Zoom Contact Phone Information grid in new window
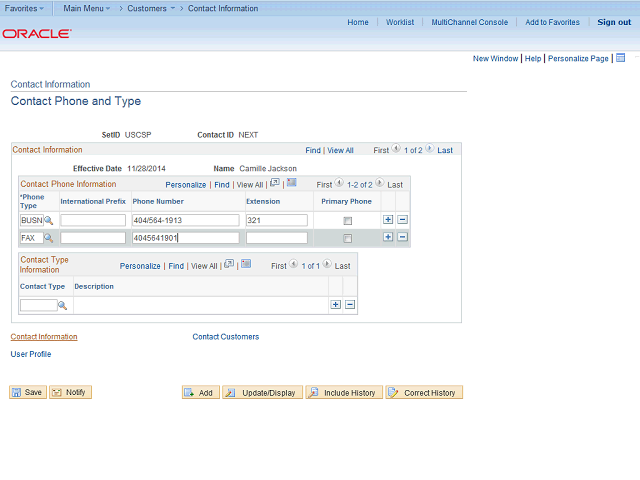 pos(275,183)
